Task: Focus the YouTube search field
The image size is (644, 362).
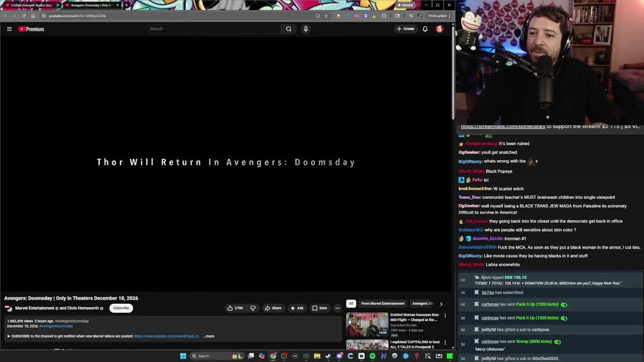Action: 214,29
